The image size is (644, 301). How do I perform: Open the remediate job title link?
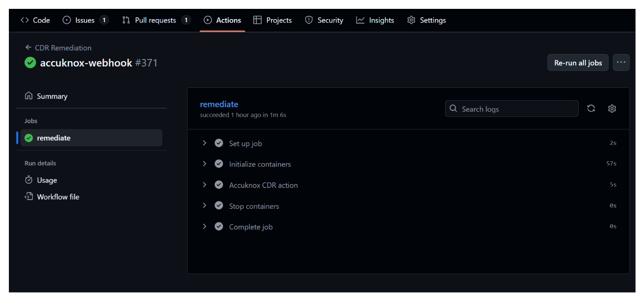(x=219, y=104)
